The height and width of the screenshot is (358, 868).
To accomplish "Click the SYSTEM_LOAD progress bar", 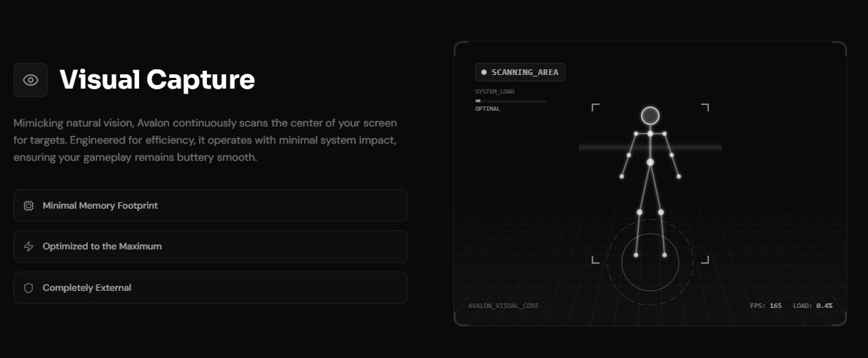I will (x=510, y=101).
